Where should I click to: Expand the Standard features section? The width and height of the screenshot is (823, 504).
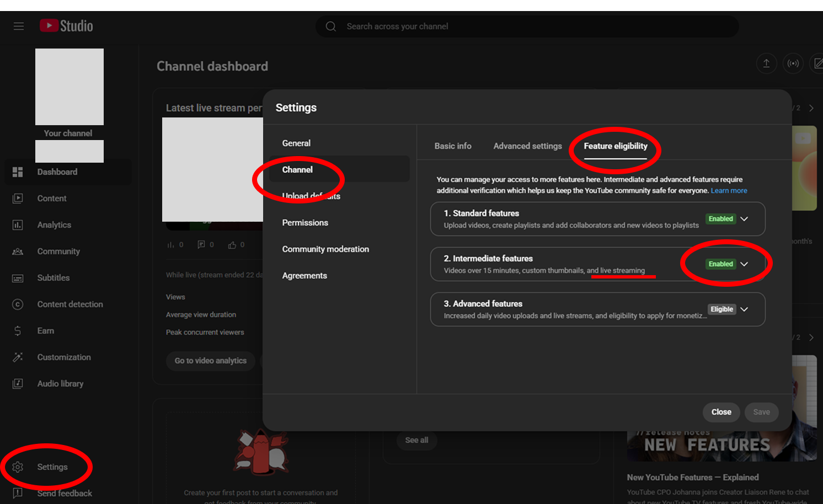[x=744, y=218]
